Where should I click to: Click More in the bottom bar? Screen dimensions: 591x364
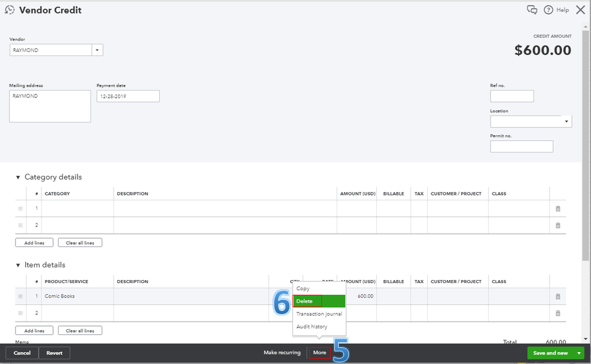pyautogui.click(x=319, y=353)
